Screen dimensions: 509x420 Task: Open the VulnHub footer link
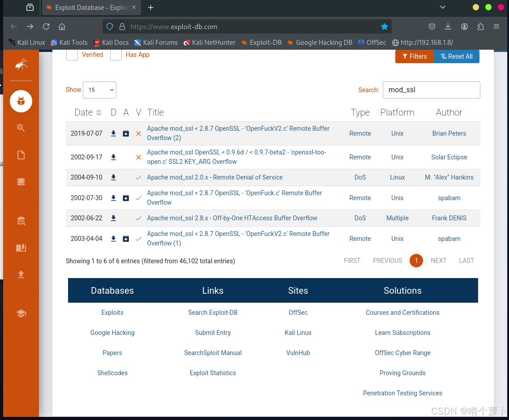click(298, 353)
